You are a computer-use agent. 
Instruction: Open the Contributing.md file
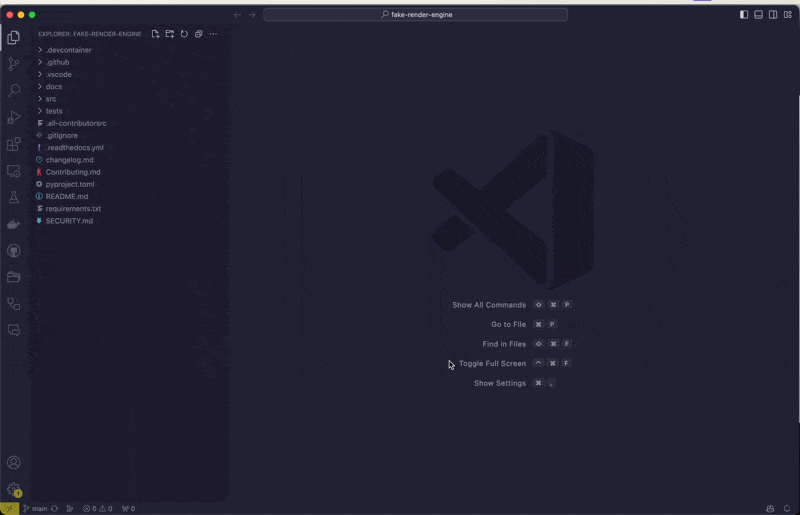[x=130, y=173]
